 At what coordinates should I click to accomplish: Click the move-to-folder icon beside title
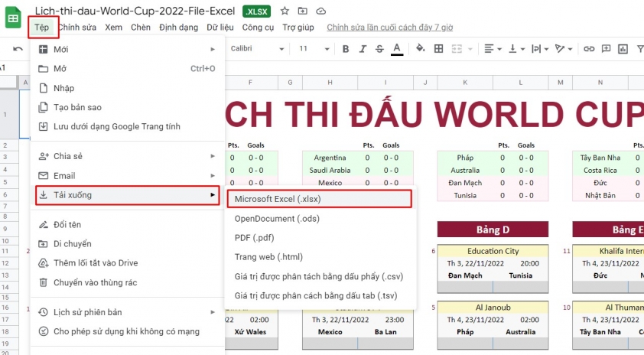303,11
